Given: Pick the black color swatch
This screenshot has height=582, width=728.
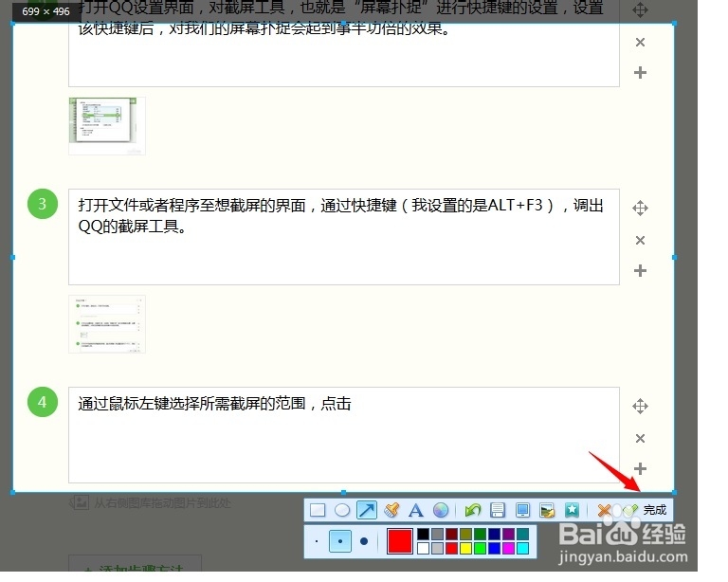Looking at the screenshot, I should click(x=423, y=534).
